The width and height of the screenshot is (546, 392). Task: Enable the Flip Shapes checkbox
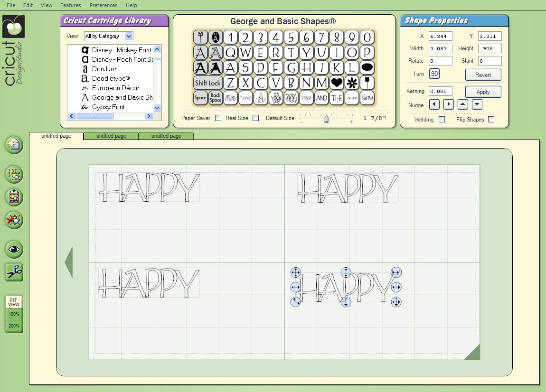pyautogui.click(x=491, y=120)
